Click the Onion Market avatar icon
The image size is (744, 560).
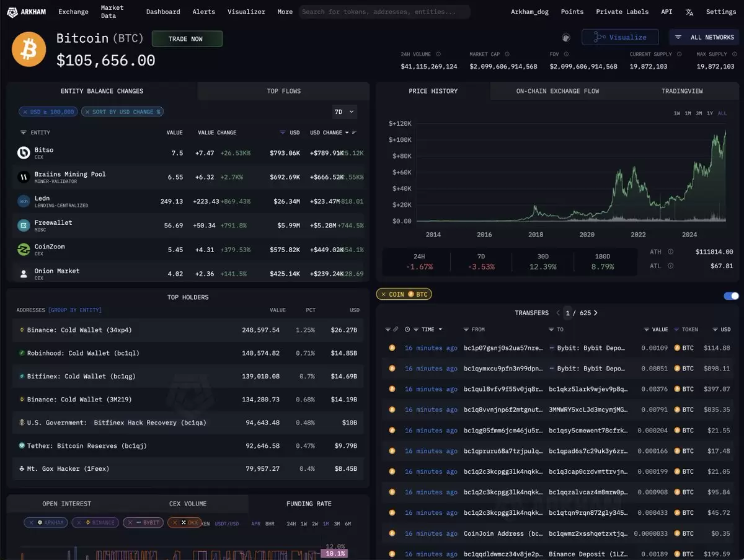coord(24,274)
